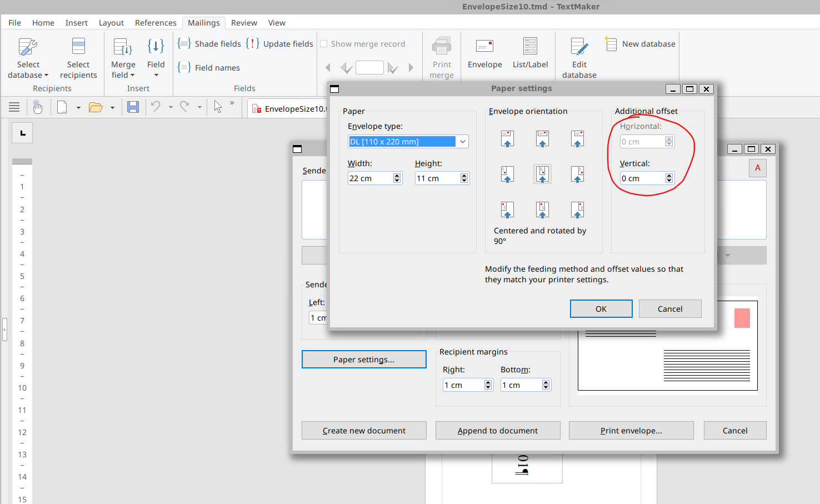The height and width of the screenshot is (504, 820).
Task: Select the centered rotated orientation option
Action: click(542, 174)
